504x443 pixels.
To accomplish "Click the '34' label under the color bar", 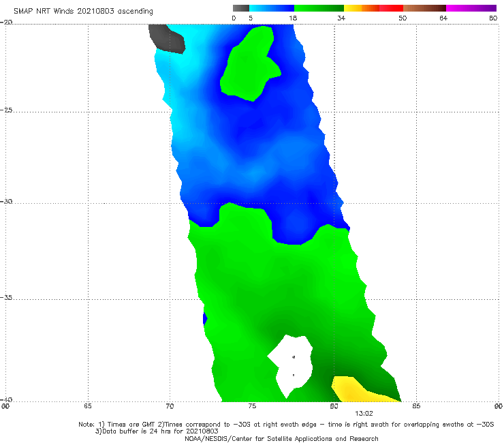I will coord(341,18).
